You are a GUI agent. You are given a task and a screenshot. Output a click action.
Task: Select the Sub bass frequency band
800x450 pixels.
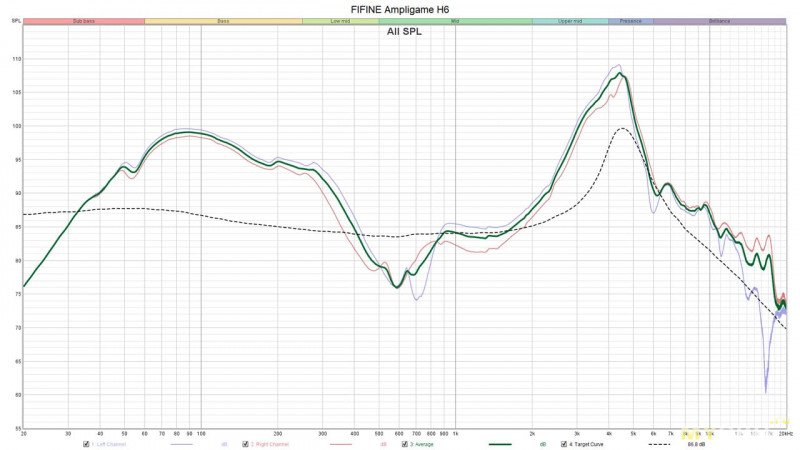click(84, 20)
